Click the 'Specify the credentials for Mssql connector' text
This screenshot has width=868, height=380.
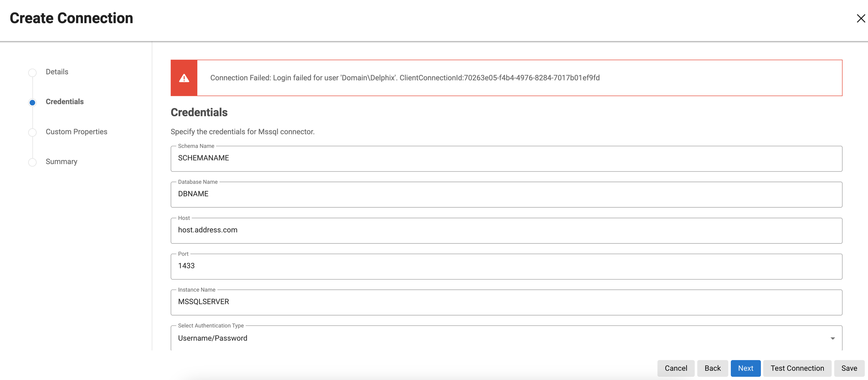242,132
